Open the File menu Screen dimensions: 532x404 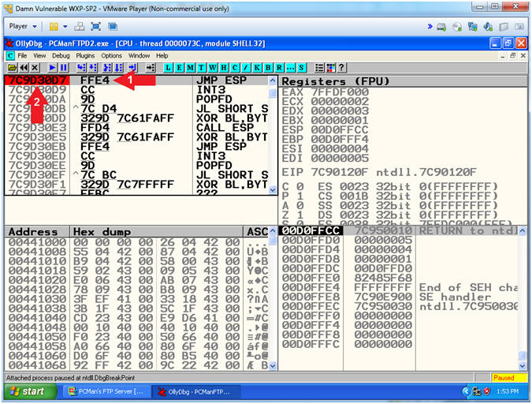coord(22,56)
